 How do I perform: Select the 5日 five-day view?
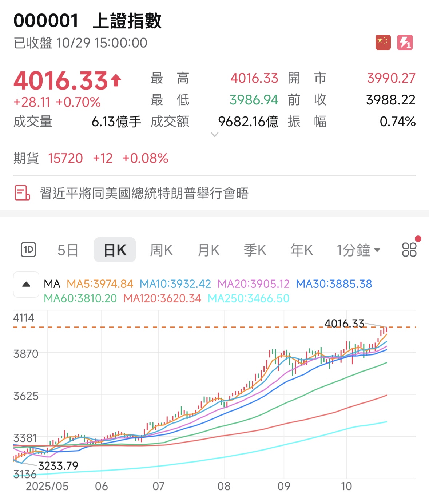point(68,250)
